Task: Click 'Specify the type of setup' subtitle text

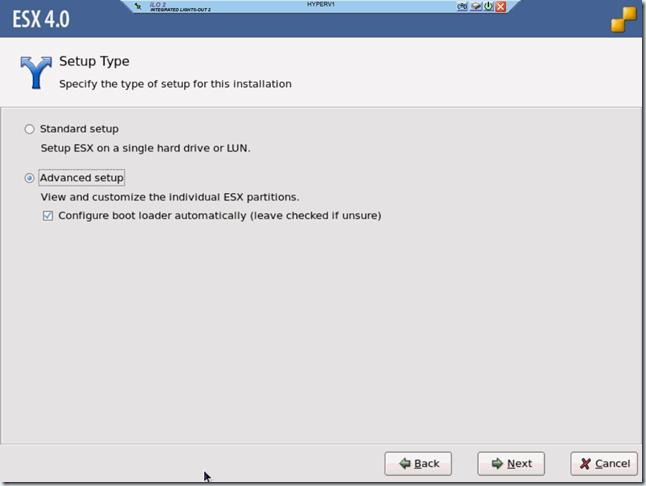Action: 175,84
